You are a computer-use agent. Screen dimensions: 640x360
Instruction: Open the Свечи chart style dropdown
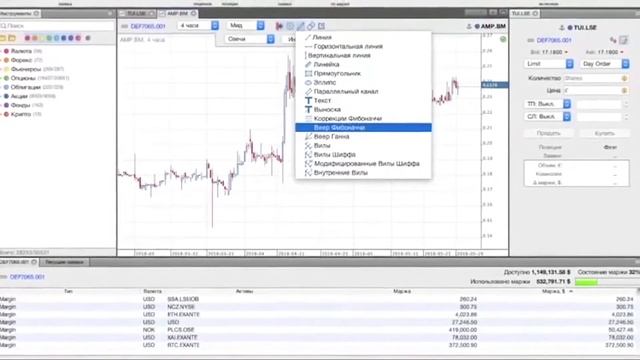pyautogui.click(x=249, y=39)
